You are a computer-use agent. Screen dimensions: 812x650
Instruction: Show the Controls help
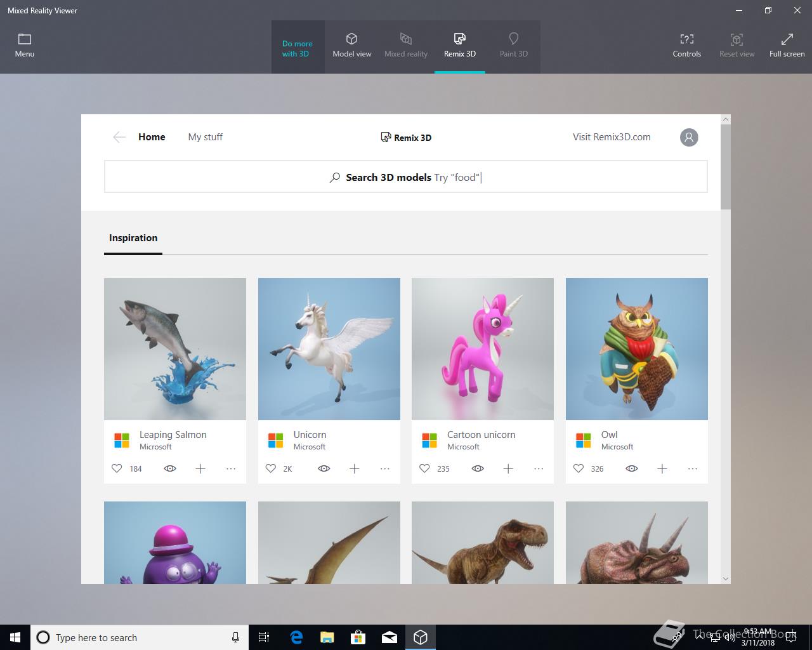point(687,46)
